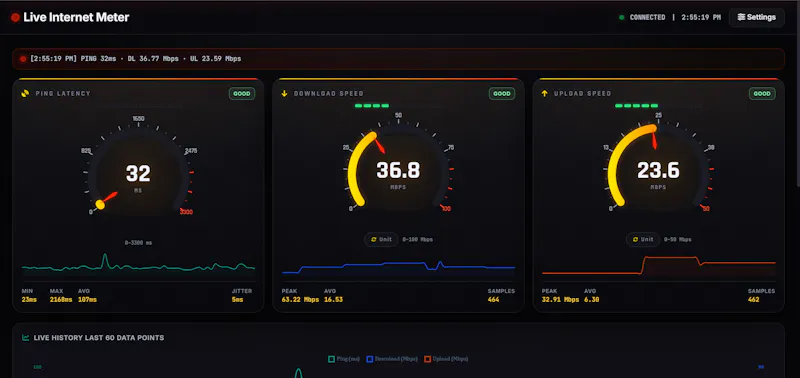
Task: Click the JITTER value 5ms
Action: coord(237,300)
